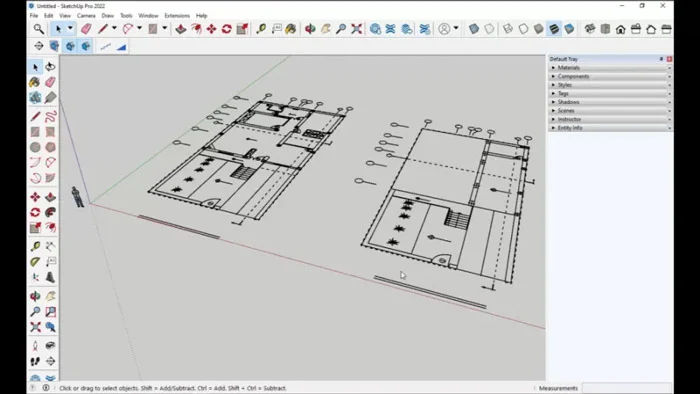Click the Orbit tool in the top toolbar

tap(310, 29)
